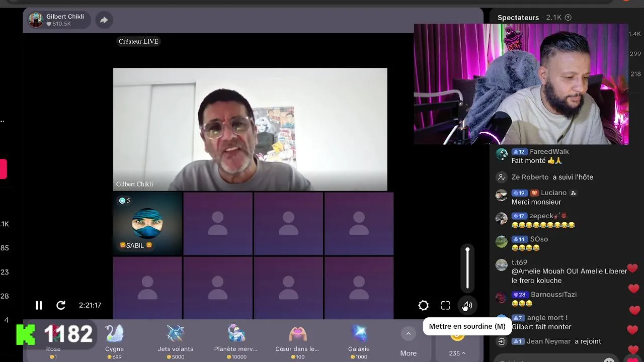Click the main video of Gilbert Chikli

coord(250,130)
